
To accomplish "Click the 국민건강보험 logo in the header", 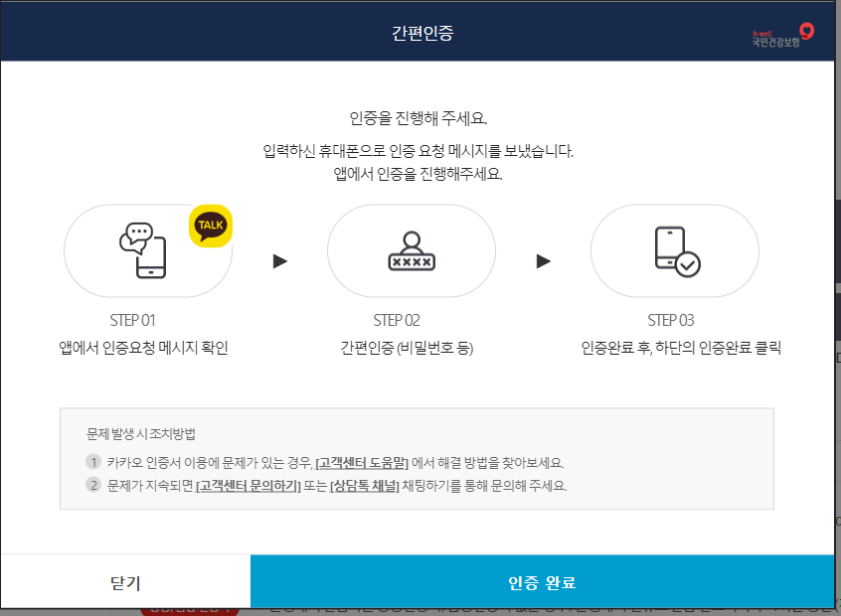I will click(781, 31).
